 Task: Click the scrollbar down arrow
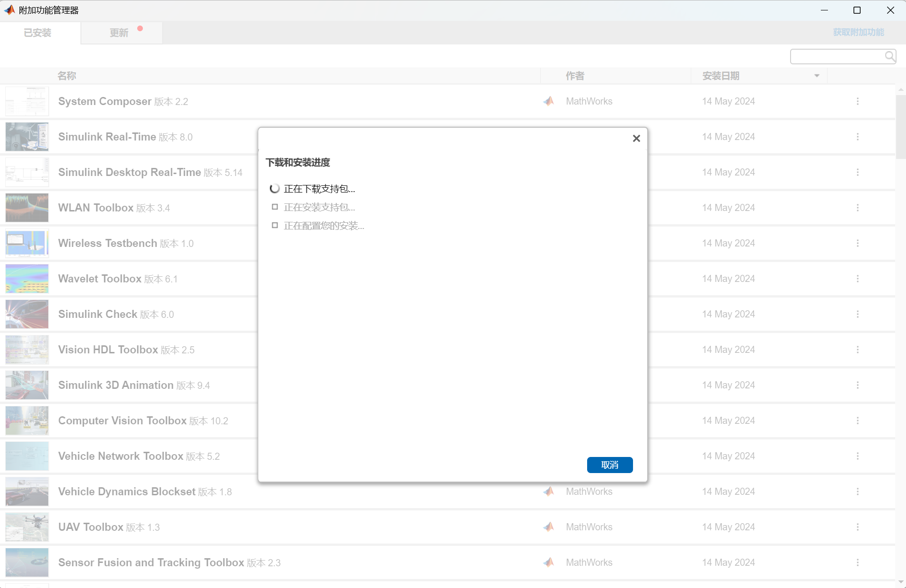[x=901, y=582]
